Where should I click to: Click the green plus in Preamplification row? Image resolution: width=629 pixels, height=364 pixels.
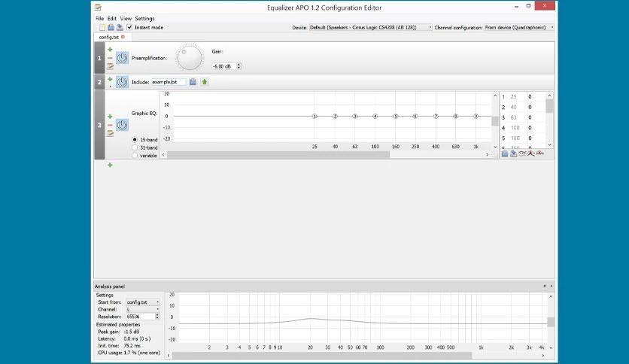click(x=110, y=50)
